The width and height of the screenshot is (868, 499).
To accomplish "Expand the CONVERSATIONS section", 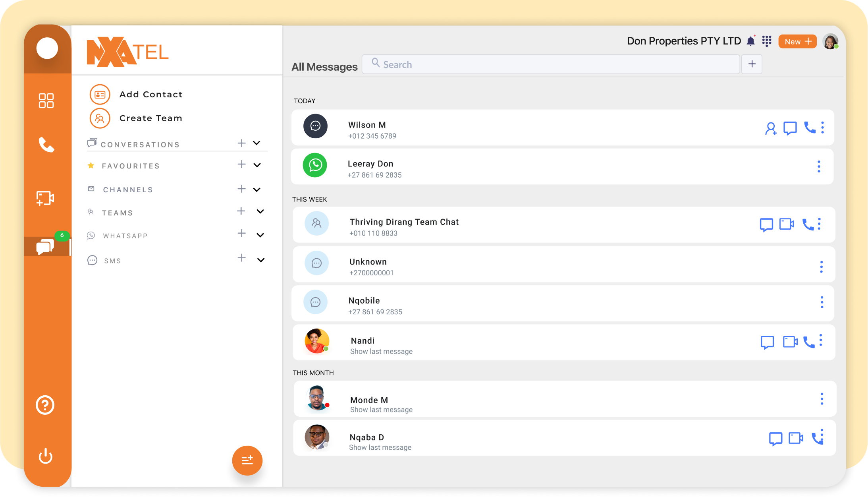I will pos(257,143).
